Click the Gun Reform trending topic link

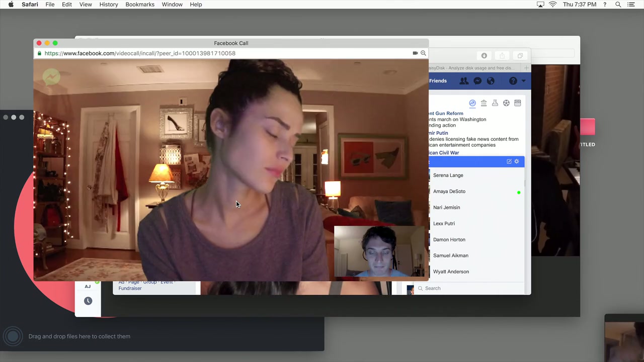[446, 114]
